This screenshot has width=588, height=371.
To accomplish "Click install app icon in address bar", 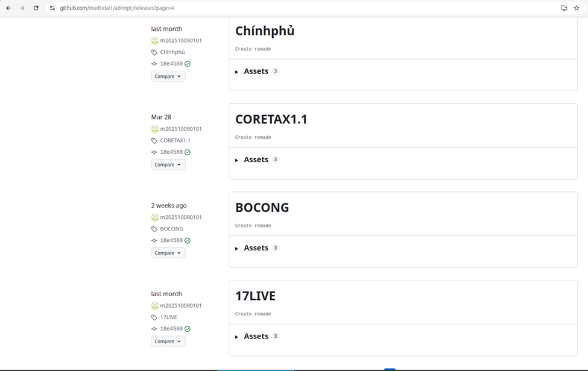I will [564, 8].
